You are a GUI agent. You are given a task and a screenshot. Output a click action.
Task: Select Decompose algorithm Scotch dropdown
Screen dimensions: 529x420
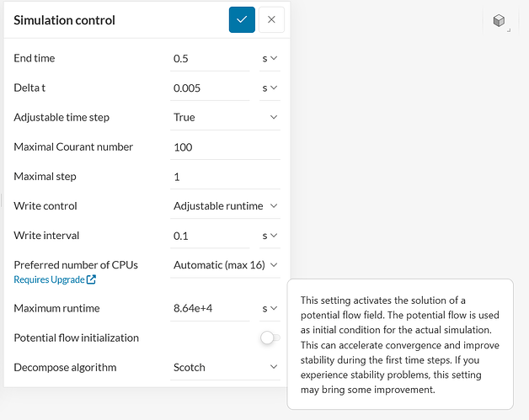point(225,367)
